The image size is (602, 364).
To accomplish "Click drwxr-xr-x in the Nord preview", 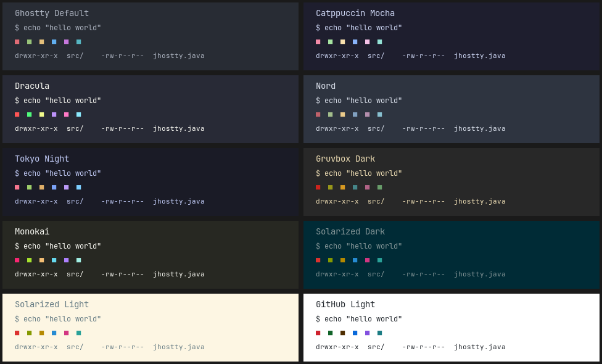I will click(337, 128).
